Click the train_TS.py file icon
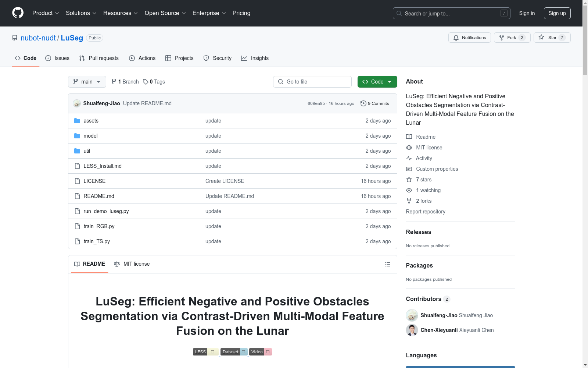This screenshot has height=368, width=588. tap(77, 241)
